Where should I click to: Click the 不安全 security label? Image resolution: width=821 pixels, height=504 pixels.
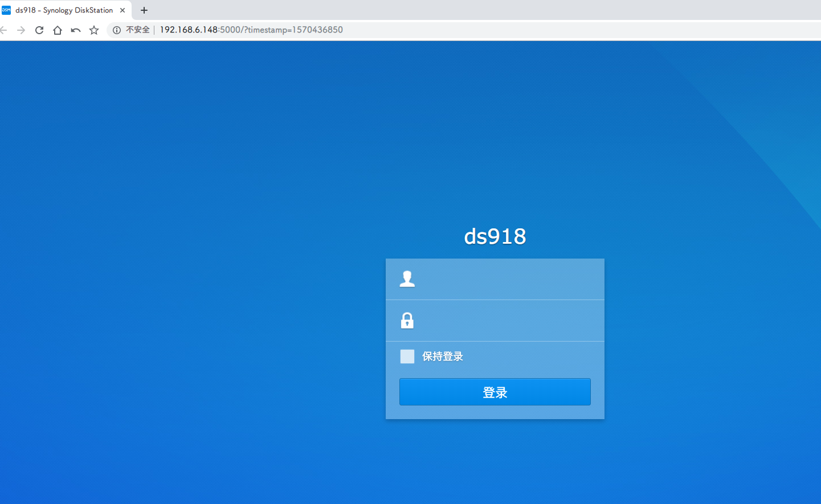pos(138,30)
